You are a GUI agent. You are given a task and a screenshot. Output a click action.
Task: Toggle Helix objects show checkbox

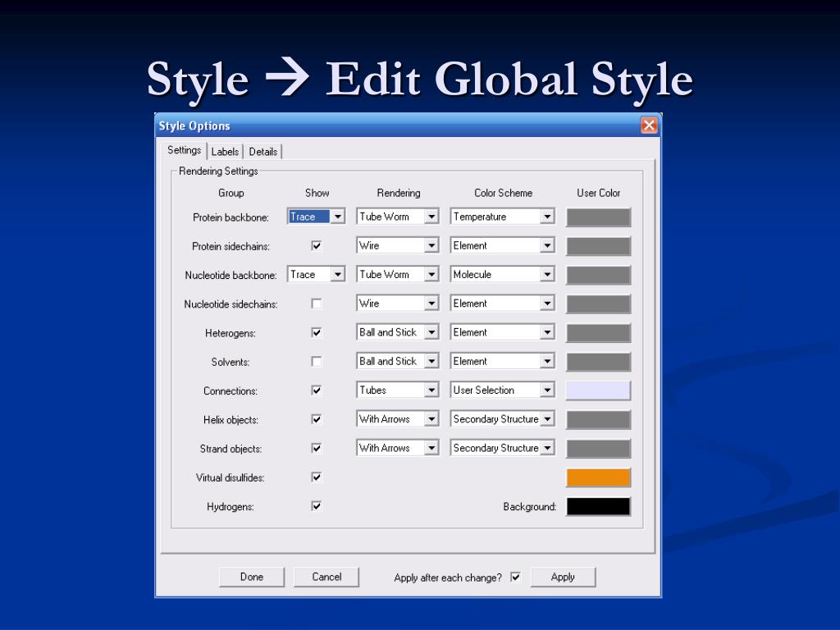317,419
